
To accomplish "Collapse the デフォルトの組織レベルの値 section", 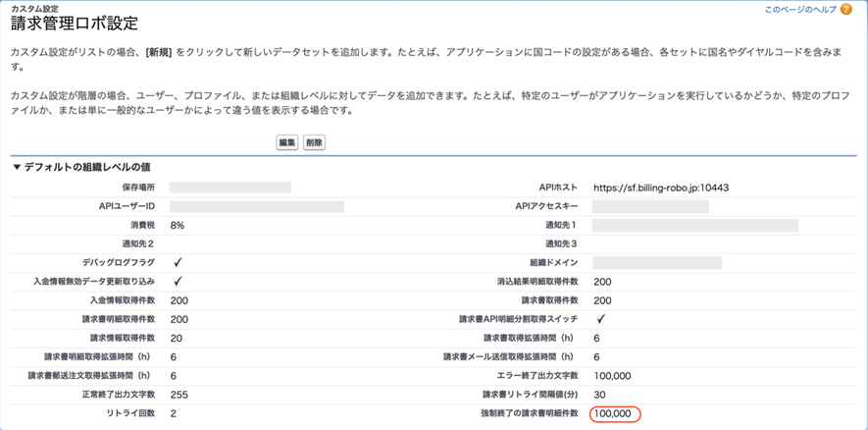I will 17,168.
